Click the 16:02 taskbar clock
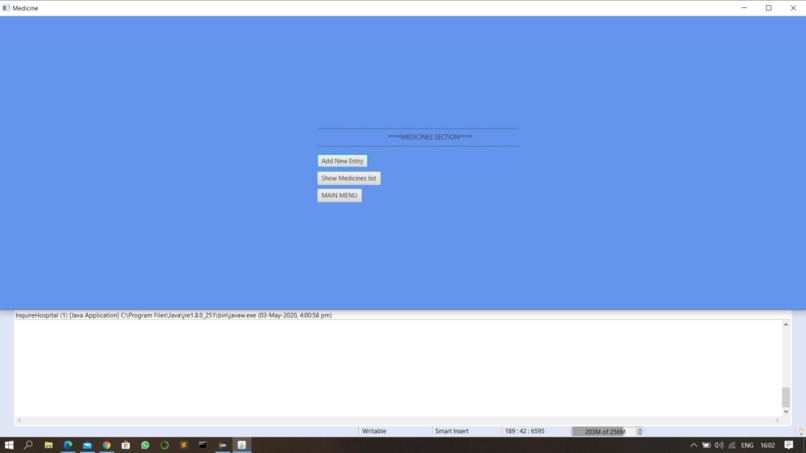The image size is (806, 453). click(x=767, y=445)
